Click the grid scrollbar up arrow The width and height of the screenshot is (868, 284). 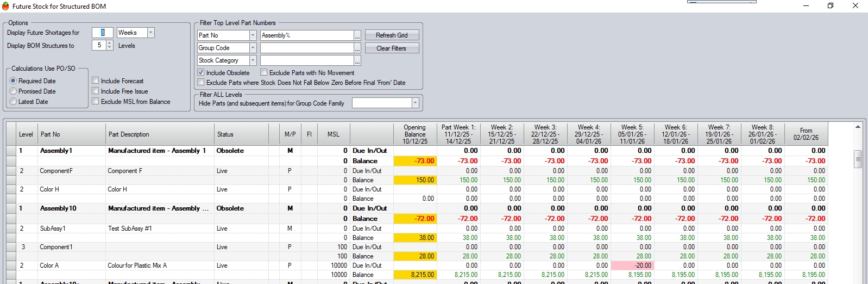click(858, 127)
